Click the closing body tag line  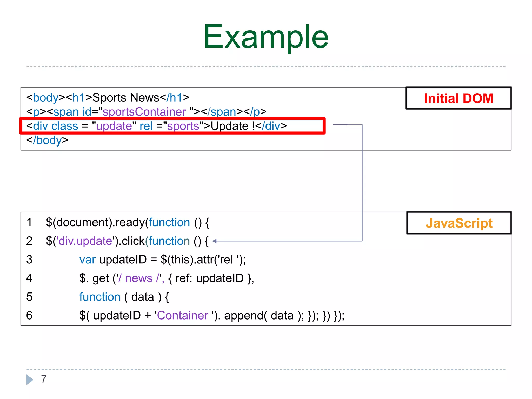click(47, 140)
